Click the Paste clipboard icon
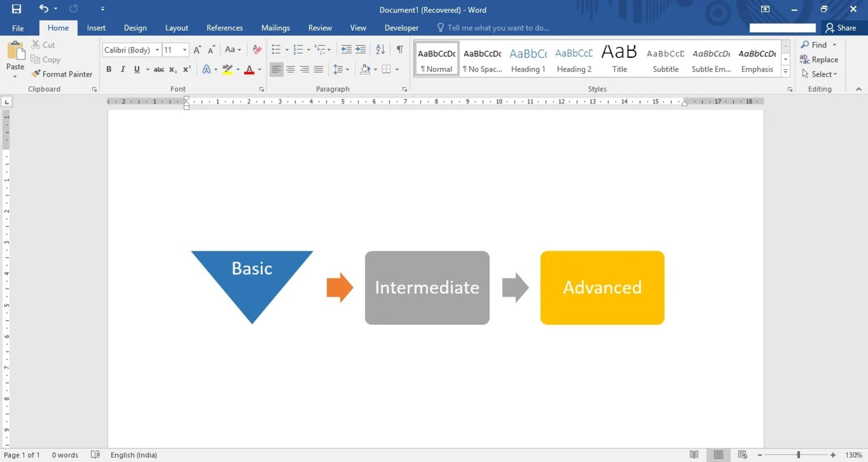 (16, 51)
